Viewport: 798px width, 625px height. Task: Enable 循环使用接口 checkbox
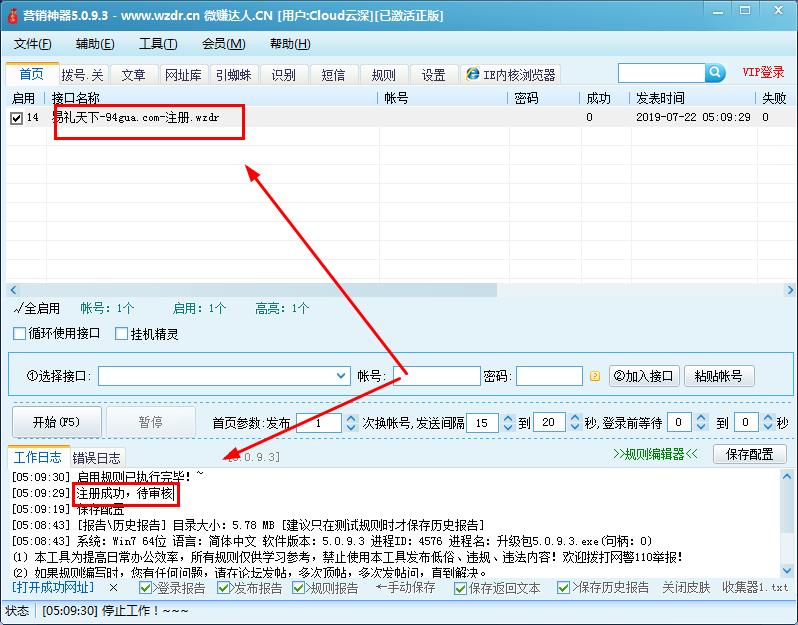(x=19, y=333)
